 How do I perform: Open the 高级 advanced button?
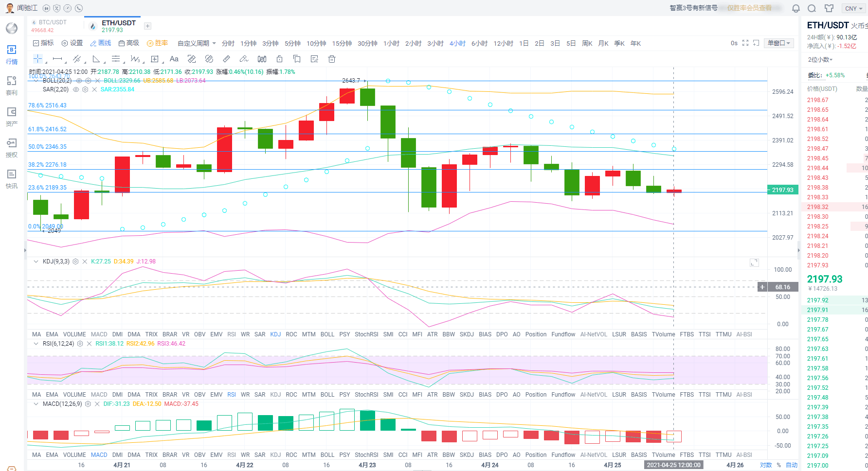129,43
